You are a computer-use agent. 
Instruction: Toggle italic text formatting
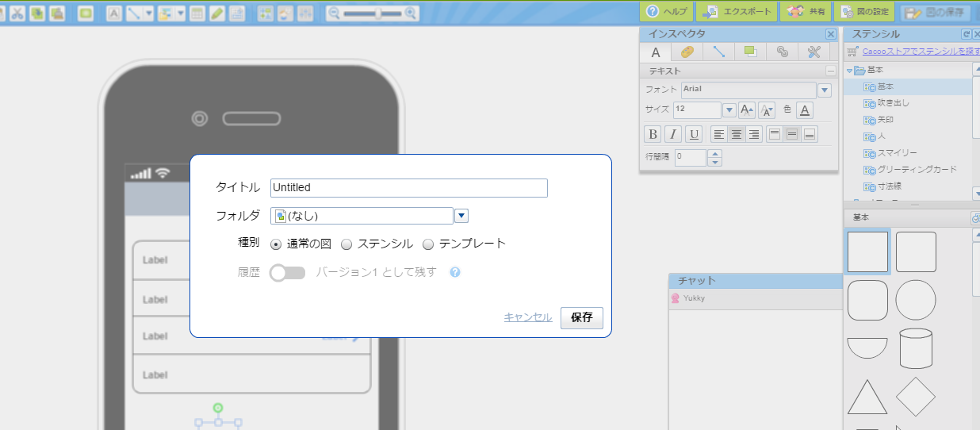coord(673,134)
